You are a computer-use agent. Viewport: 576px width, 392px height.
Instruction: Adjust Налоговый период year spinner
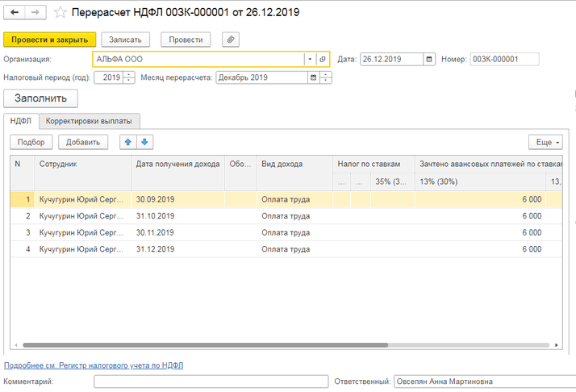[x=129, y=77]
